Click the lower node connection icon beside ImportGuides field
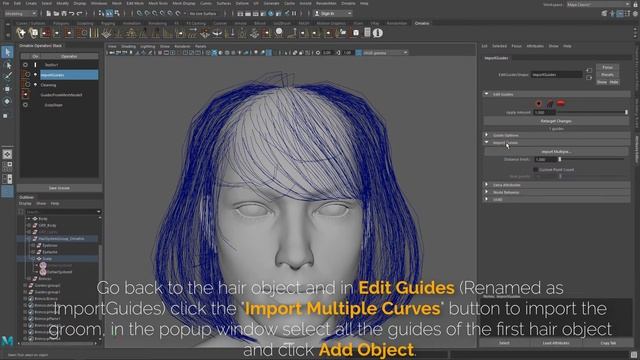Image resolution: width=640 pixels, height=360 pixels. tap(589, 78)
